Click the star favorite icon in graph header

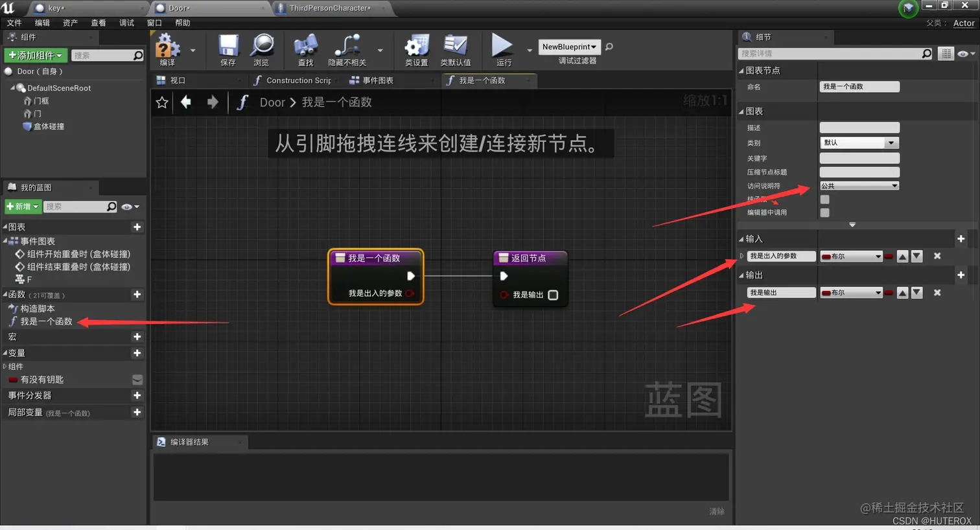[x=162, y=102]
